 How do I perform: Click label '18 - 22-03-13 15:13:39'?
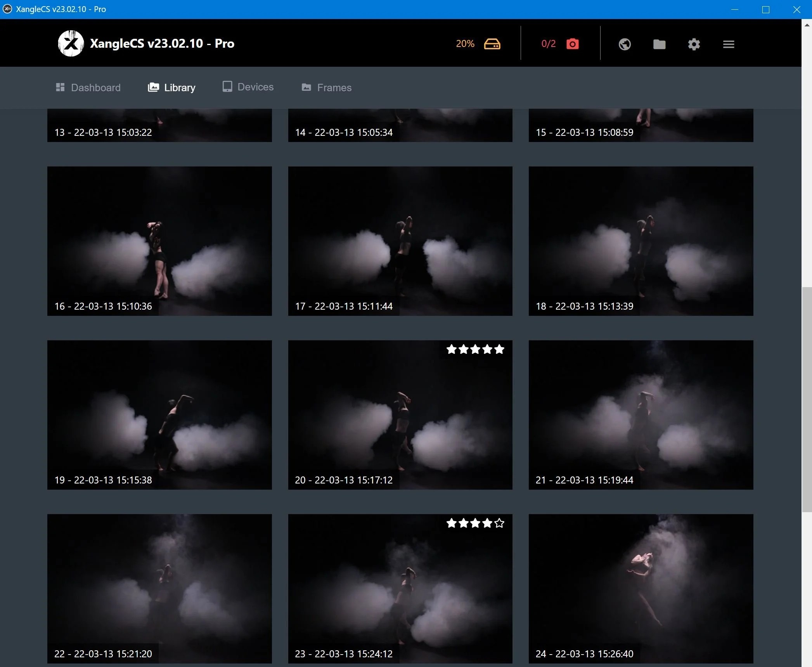(x=585, y=306)
